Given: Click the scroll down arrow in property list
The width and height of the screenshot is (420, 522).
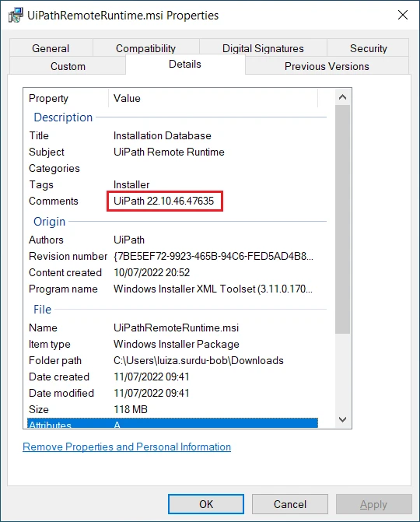Looking at the screenshot, I should point(342,419).
